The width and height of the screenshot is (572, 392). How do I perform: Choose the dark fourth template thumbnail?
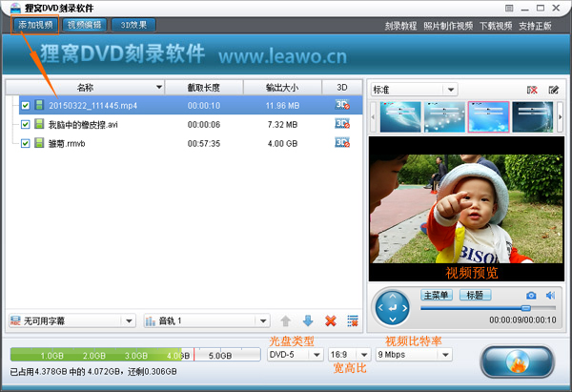click(x=533, y=116)
